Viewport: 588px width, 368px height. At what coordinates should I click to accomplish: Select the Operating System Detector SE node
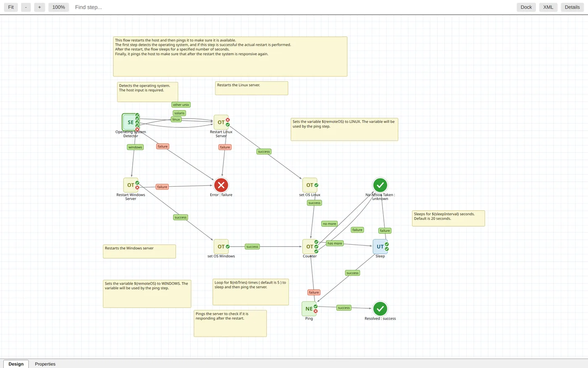tap(131, 122)
